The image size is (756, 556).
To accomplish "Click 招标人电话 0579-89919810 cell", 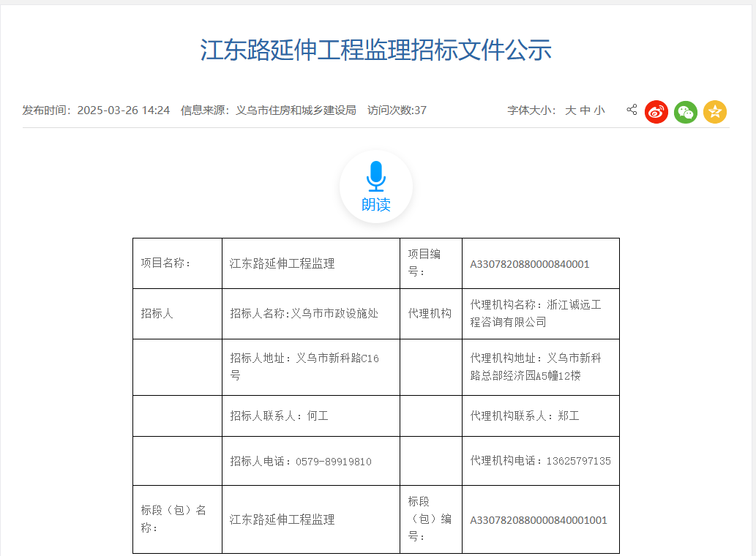I will click(x=311, y=461).
